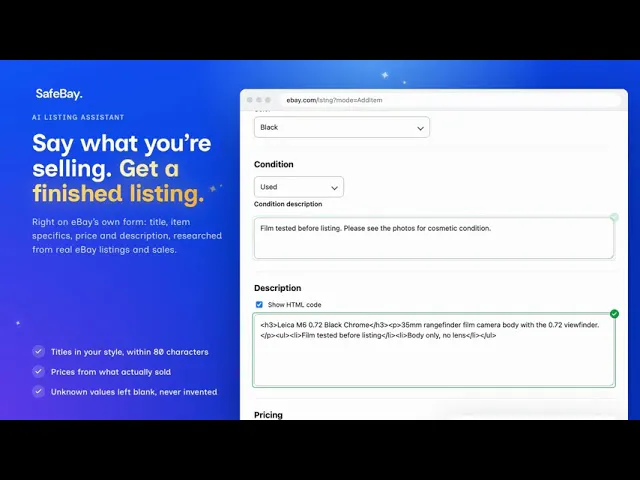Click the 'Prices from what actually sold' text
Screen dimensions: 640x480
tap(111, 372)
